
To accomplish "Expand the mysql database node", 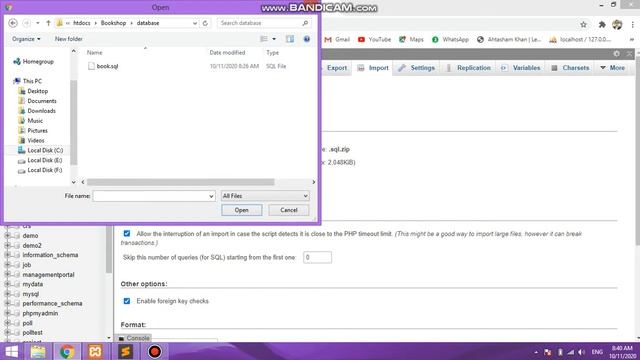I will point(7,294).
